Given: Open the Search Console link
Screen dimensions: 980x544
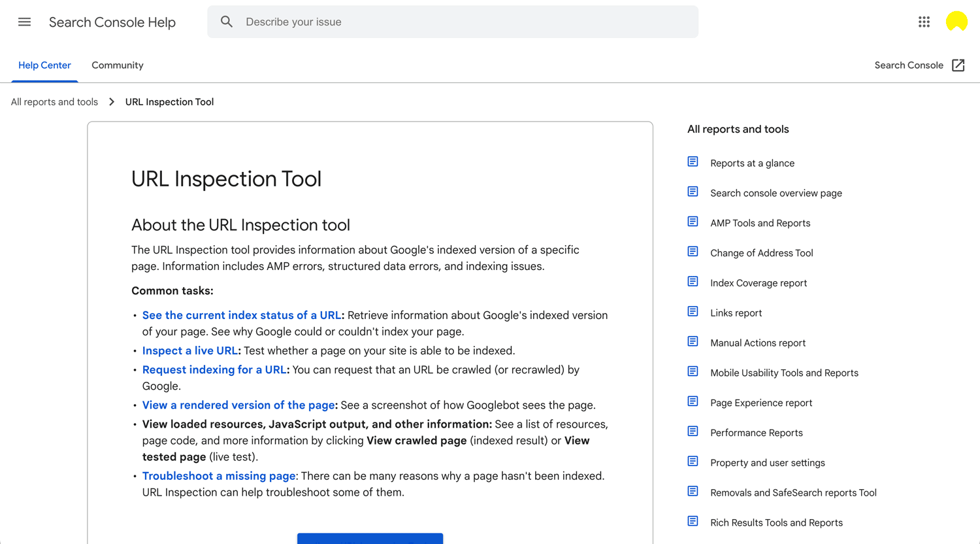Looking at the screenshot, I should coord(909,65).
